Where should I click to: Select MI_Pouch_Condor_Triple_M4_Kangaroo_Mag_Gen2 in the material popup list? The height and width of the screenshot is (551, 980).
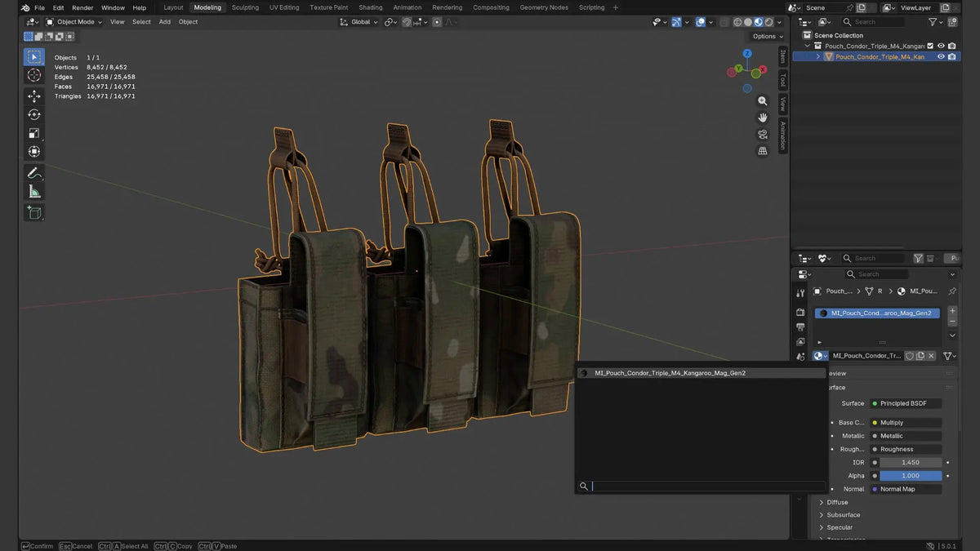702,373
